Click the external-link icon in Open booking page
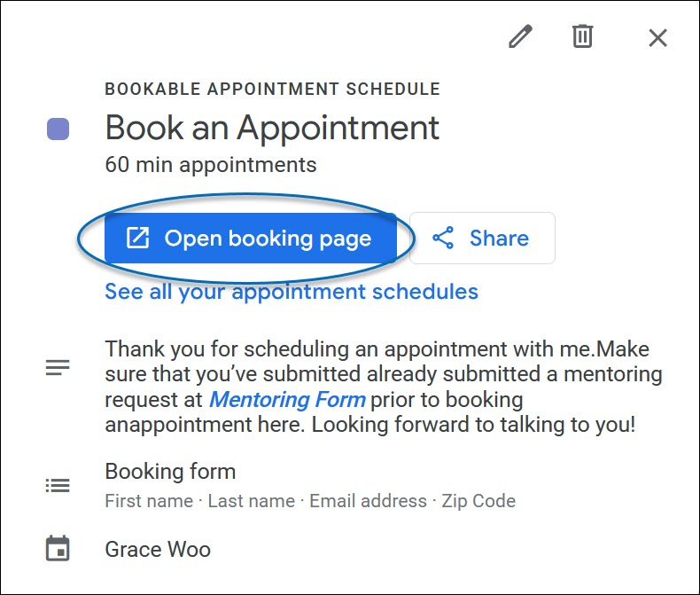The height and width of the screenshot is (595, 700). coord(137,239)
